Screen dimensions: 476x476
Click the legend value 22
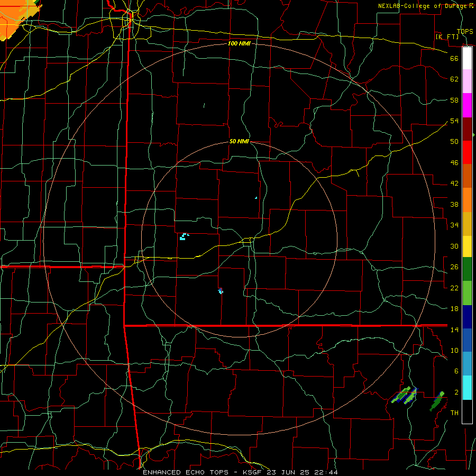[454, 288]
